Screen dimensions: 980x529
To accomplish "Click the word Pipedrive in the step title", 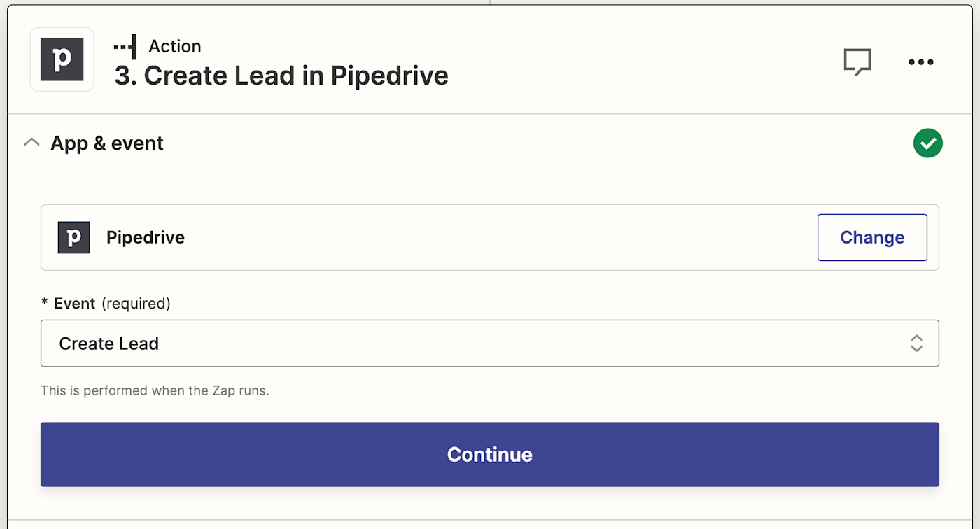I will click(390, 76).
